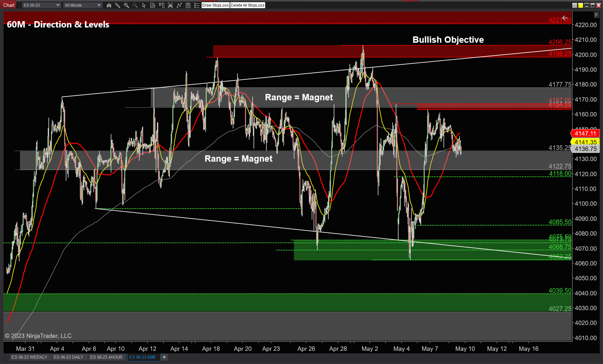The width and height of the screenshot is (603, 364).
Task: Click the zoom out magnifier icon
Action: pyautogui.click(x=135, y=5)
